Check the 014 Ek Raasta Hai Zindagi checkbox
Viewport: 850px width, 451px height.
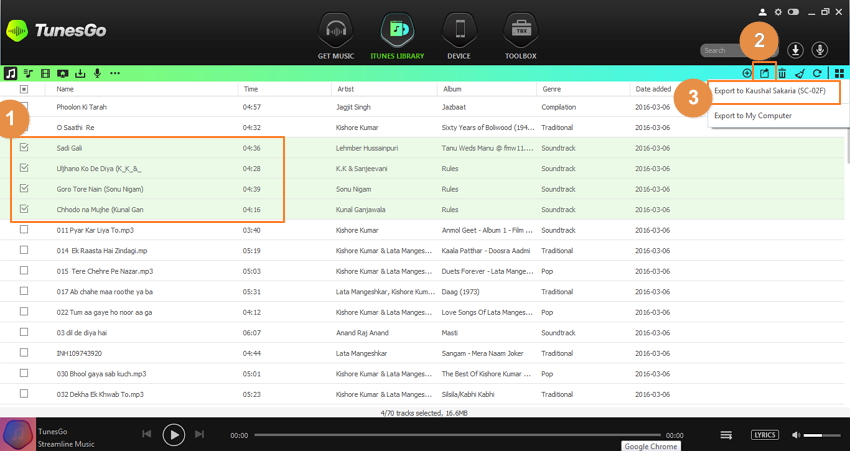24,250
